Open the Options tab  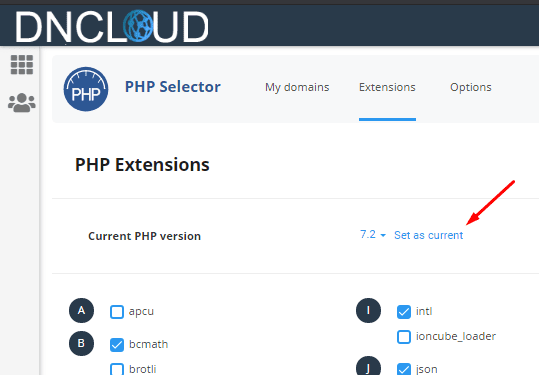(x=471, y=87)
